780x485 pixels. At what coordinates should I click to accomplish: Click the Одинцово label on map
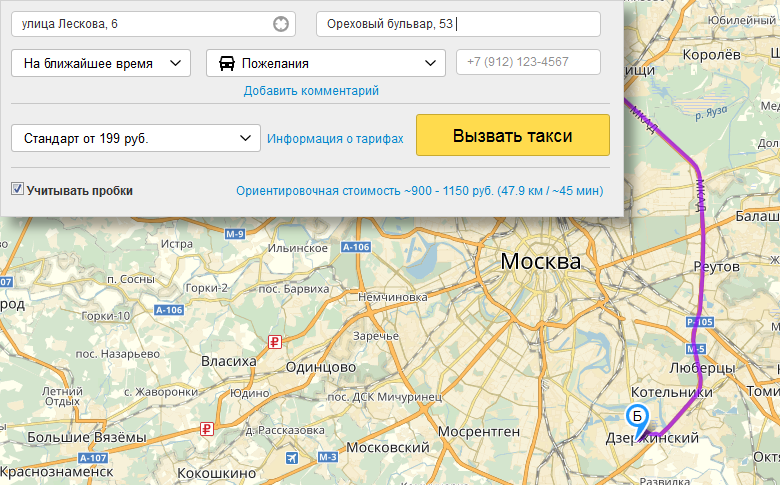pyautogui.click(x=321, y=367)
